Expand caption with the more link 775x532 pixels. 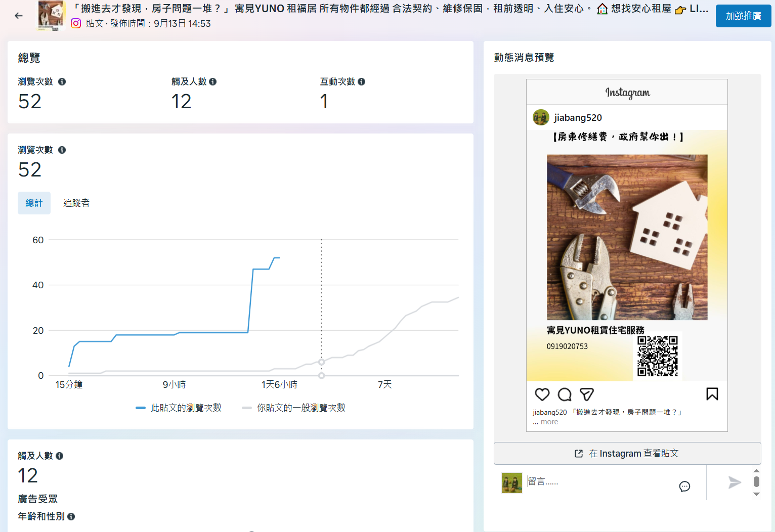pyautogui.click(x=549, y=422)
